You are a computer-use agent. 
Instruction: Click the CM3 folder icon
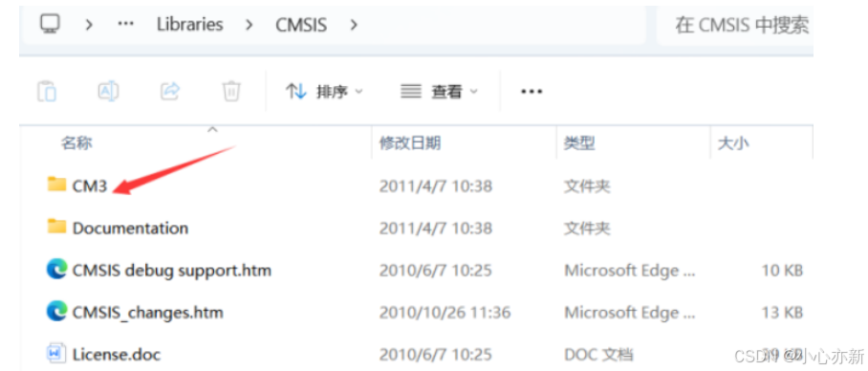56,185
